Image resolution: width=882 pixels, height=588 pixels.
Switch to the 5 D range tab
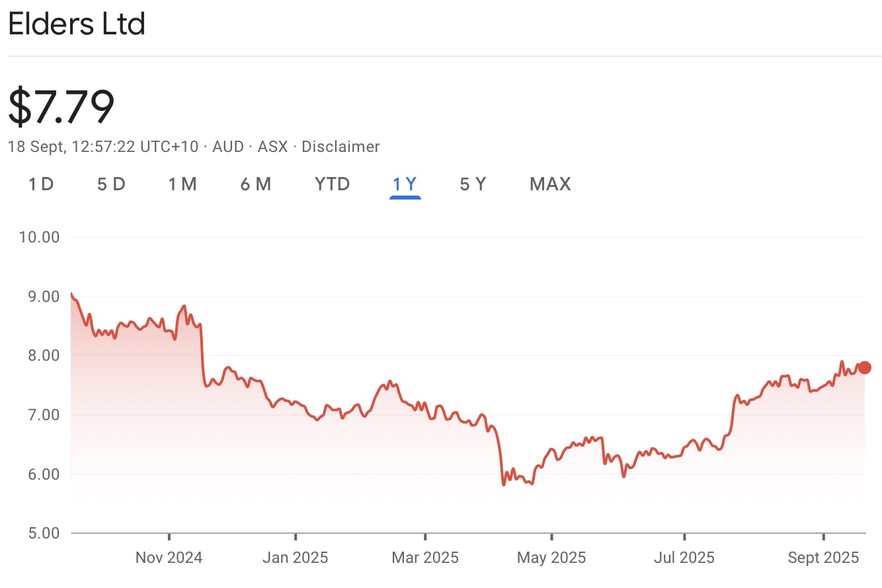click(111, 184)
